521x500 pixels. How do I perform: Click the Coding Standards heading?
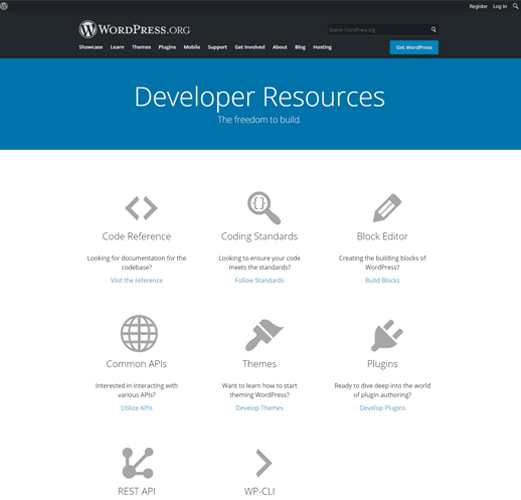[259, 236]
